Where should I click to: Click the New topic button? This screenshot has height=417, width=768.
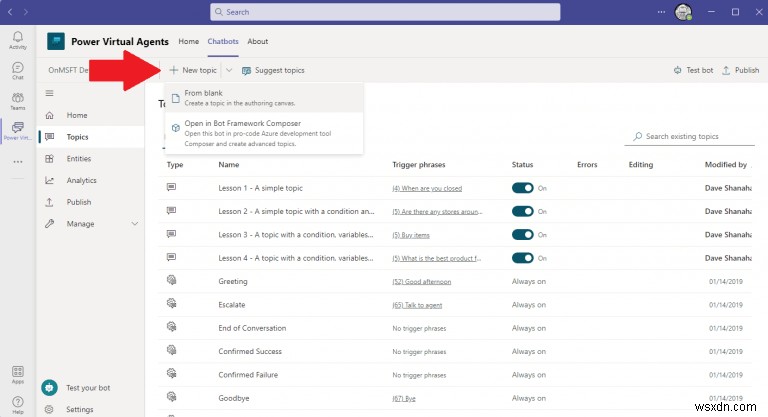click(x=193, y=71)
